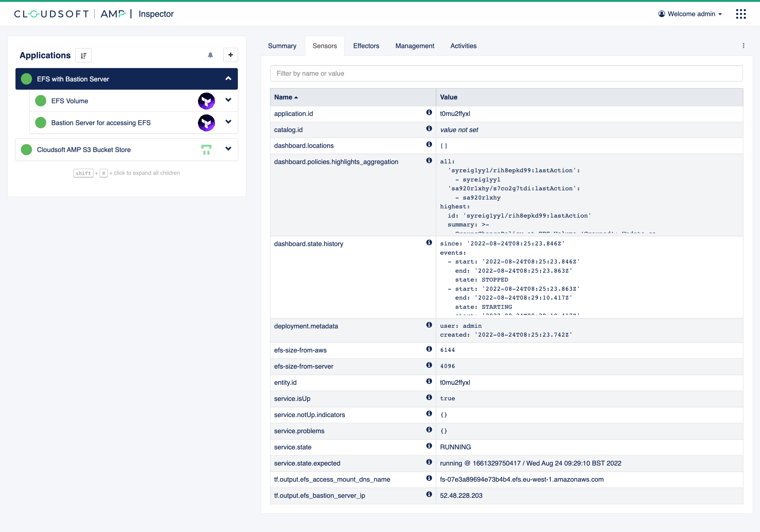Image resolution: width=760 pixels, height=532 pixels.
Task: Click the Inspector title link
Action: pyautogui.click(x=156, y=14)
